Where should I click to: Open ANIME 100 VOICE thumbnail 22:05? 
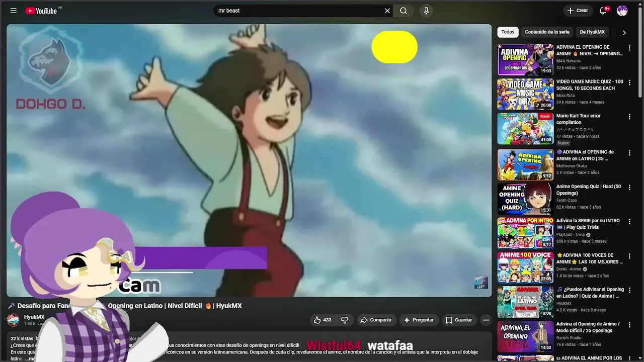(x=525, y=267)
